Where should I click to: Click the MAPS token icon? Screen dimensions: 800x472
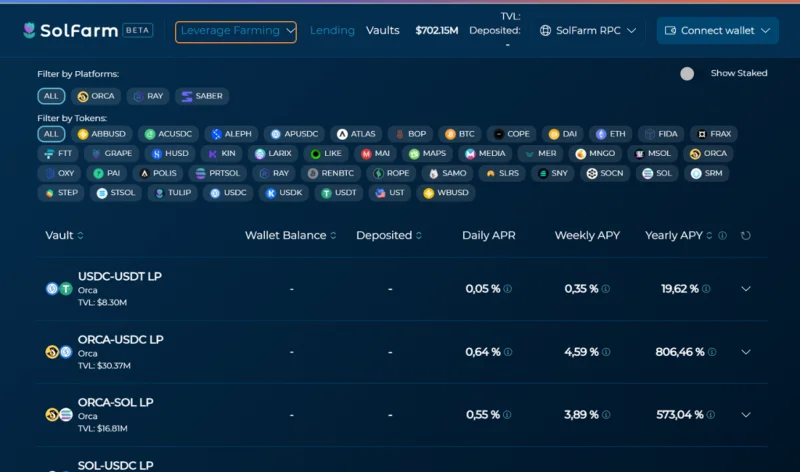point(414,154)
